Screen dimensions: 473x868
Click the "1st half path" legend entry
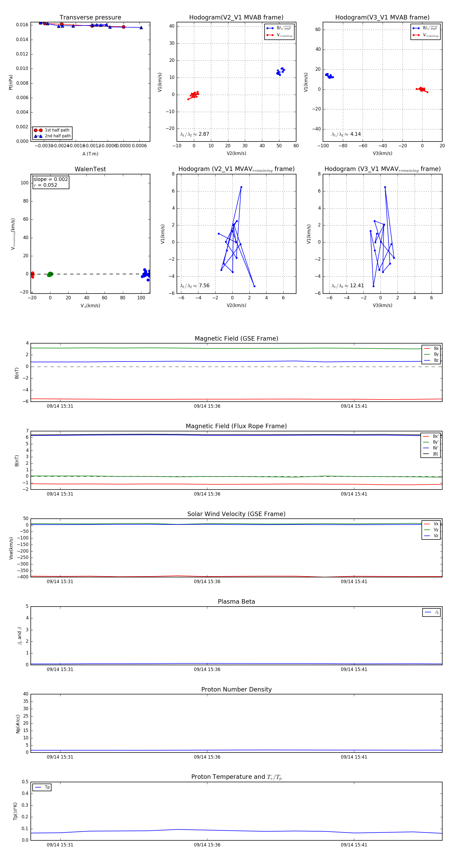pos(52,130)
